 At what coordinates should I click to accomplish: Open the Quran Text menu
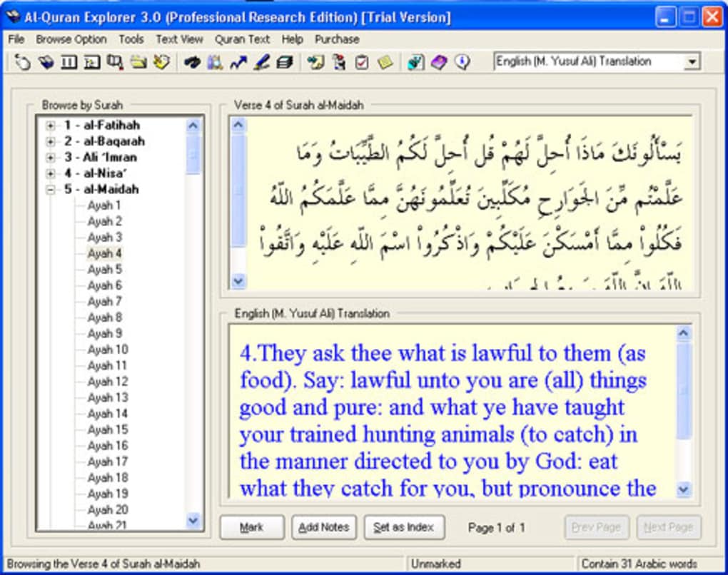tap(242, 39)
